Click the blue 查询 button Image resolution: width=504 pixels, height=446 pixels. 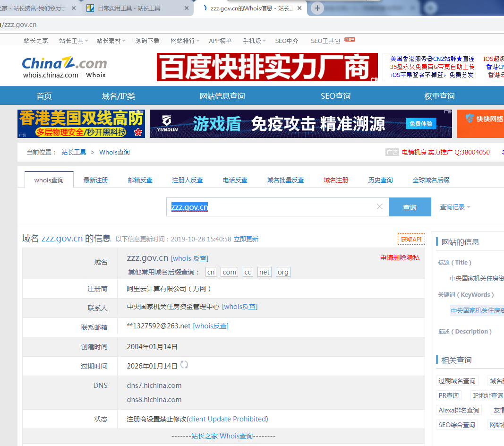[x=410, y=207]
